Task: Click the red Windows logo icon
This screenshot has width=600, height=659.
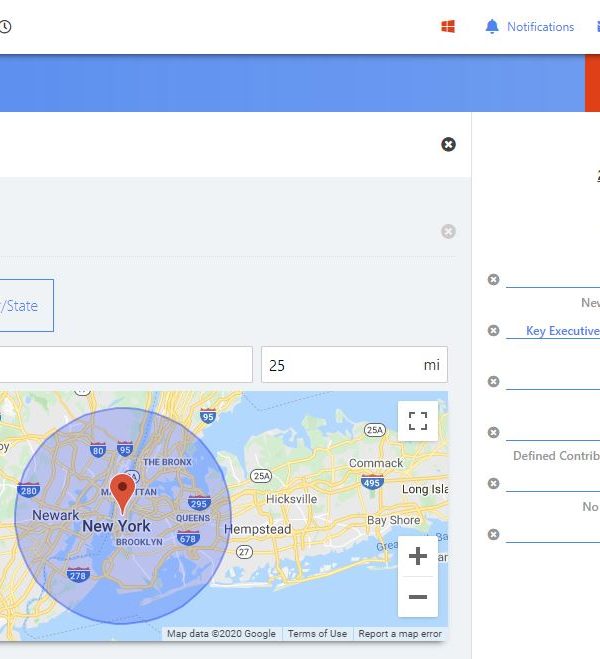Action: click(448, 27)
